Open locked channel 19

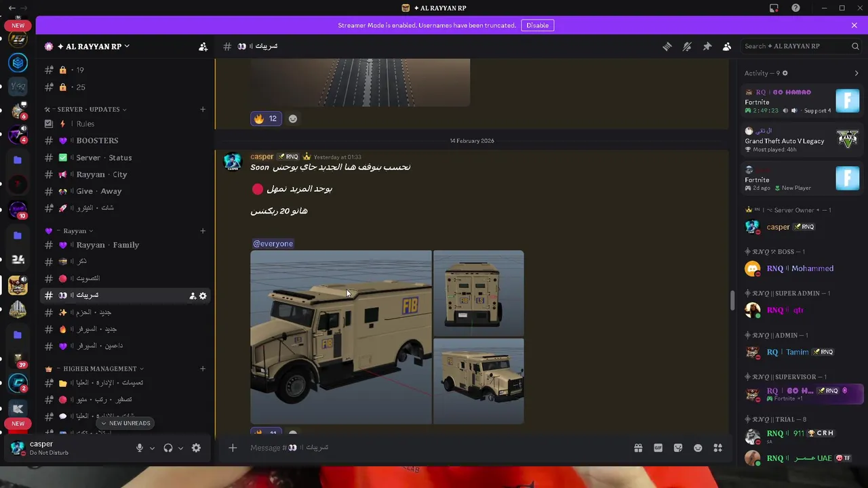[x=125, y=70]
